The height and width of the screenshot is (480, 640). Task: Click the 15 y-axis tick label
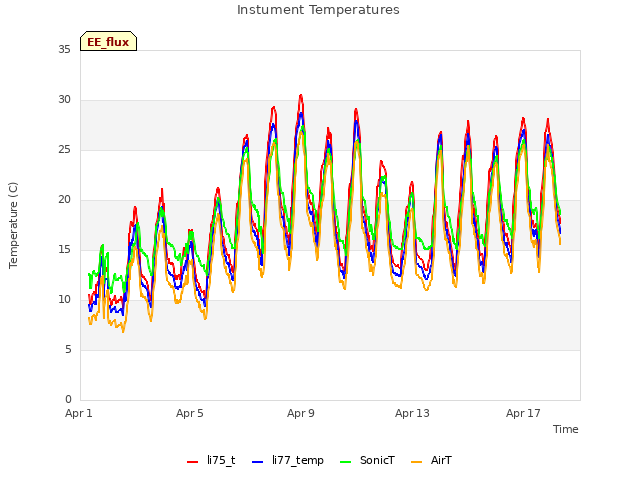(64, 249)
